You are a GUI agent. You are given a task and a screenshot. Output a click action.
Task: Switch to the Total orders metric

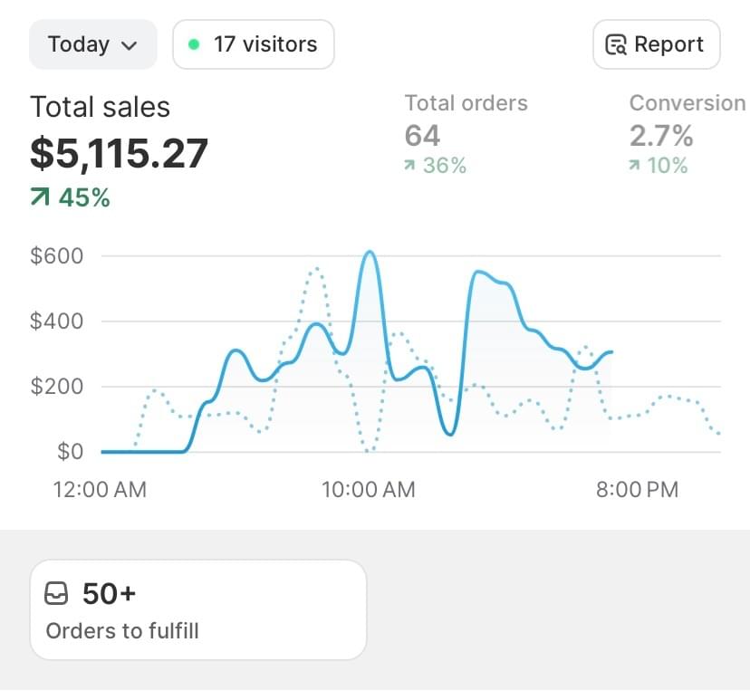click(x=466, y=103)
